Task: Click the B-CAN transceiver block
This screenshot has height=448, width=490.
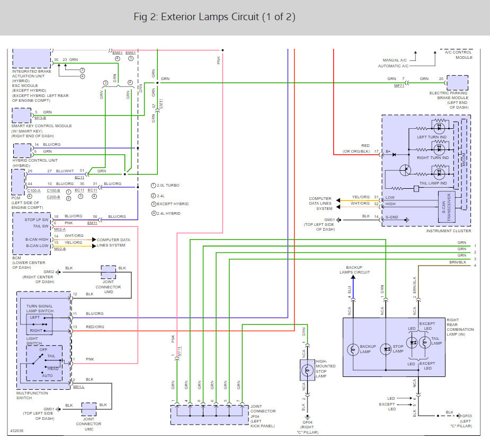Action: coord(447,207)
